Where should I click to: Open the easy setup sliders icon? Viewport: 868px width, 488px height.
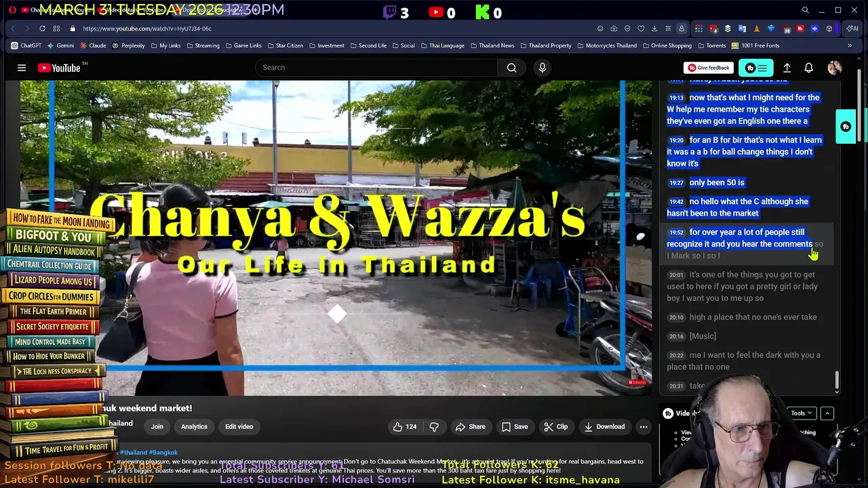click(668, 28)
